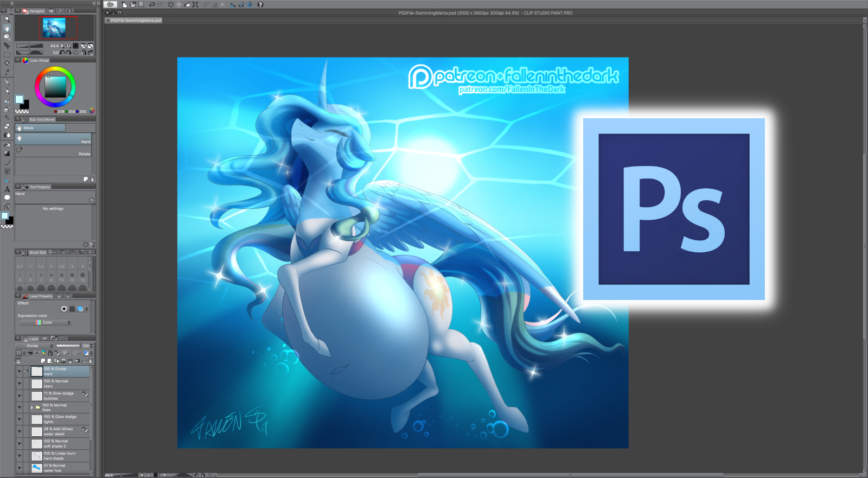Screen dimensions: 868x478
Task: Switch to the Layer Property tab
Action: (38, 296)
